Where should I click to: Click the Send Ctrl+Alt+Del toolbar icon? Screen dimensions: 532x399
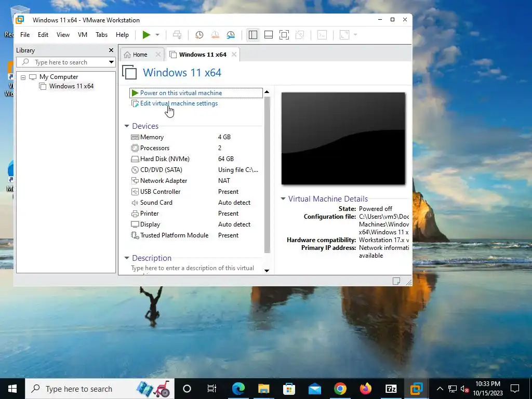click(x=177, y=35)
